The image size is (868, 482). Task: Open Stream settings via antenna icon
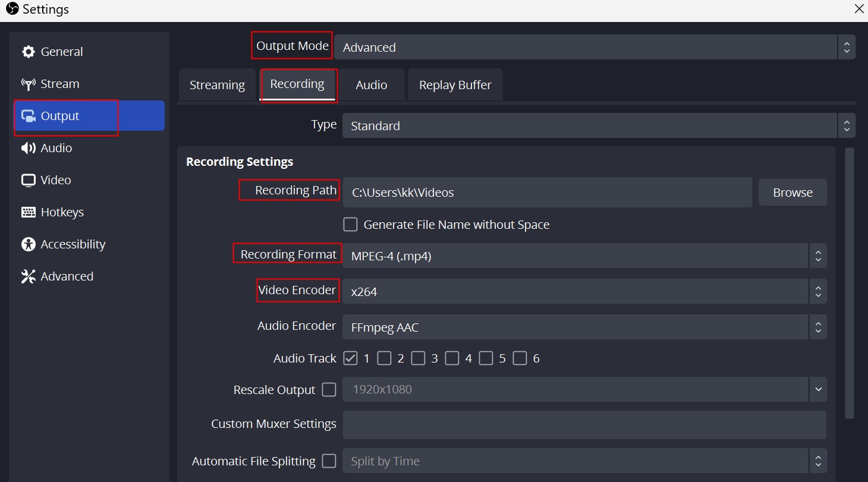(x=28, y=84)
